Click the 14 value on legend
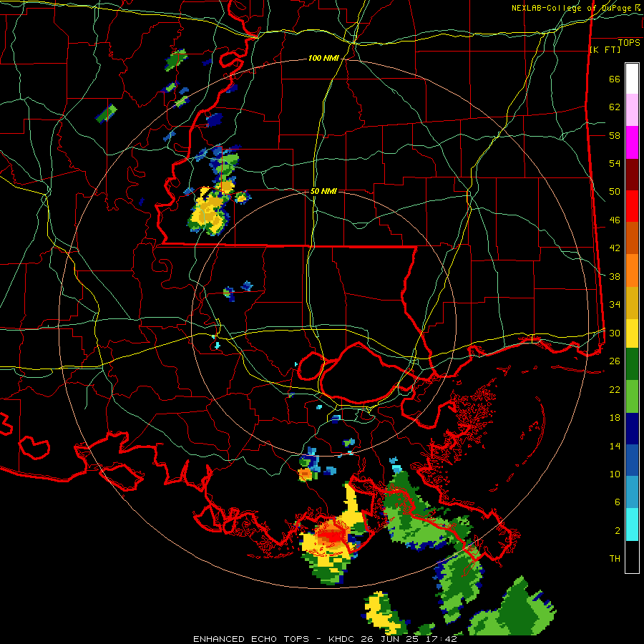Viewport: 644px width, 644px height. pos(615,446)
